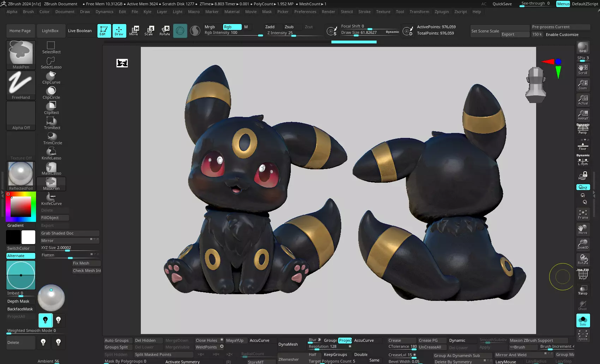Choose the KnifeCurve brush

point(51,199)
